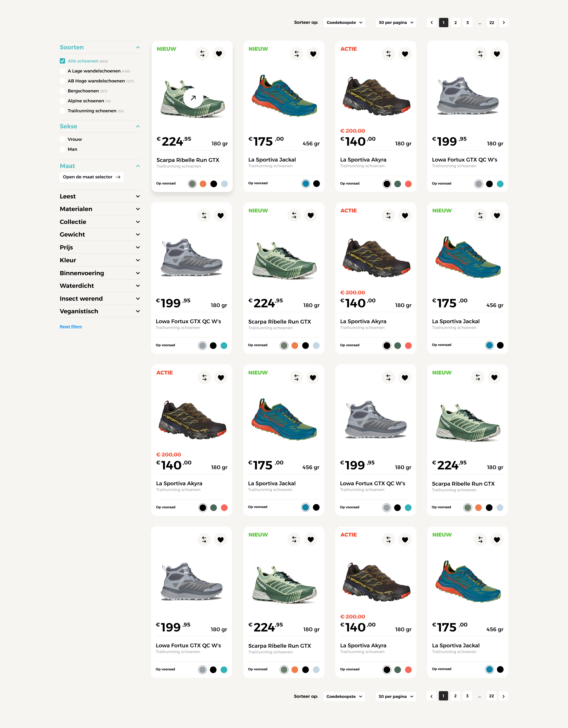Image resolution: width=568 pixels, height=728 pixels.
Task: Favorite the third-row Scarpa Ribelle Run GTX
Action: tap(494, 377)
